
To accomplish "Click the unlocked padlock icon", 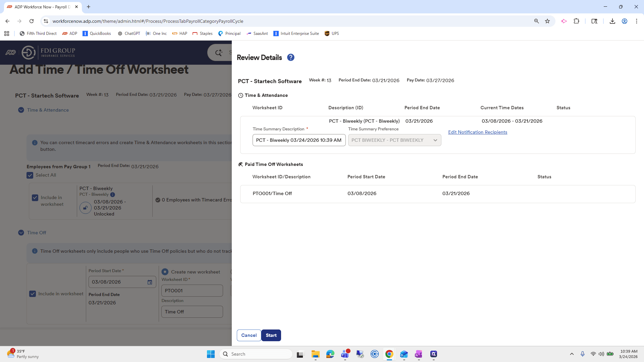I will 86,208.
